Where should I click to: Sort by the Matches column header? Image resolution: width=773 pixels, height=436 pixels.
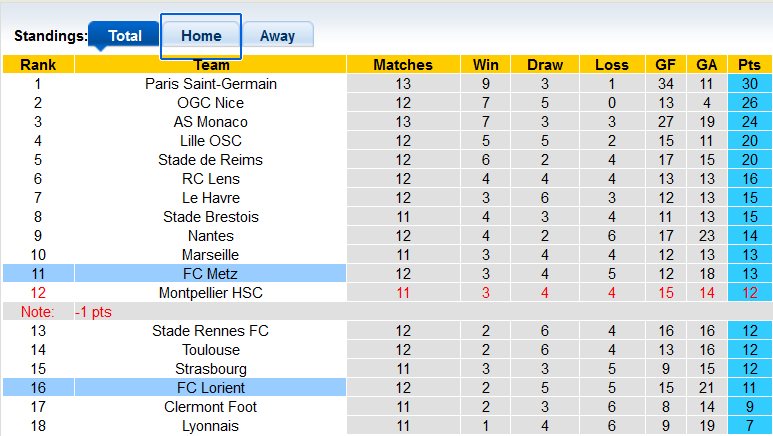point(403,65)
